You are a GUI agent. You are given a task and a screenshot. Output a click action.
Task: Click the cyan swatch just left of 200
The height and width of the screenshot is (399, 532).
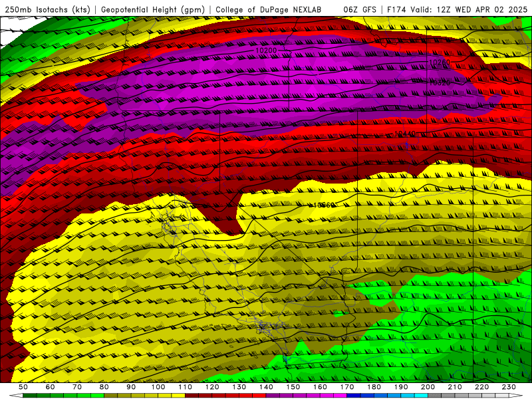pyautogui.click(x=421, y=396)
